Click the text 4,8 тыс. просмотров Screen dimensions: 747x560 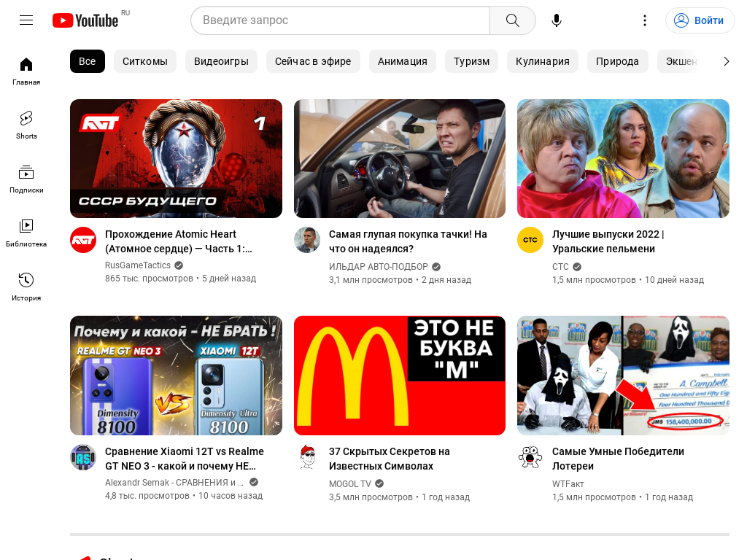click(147, 496)
